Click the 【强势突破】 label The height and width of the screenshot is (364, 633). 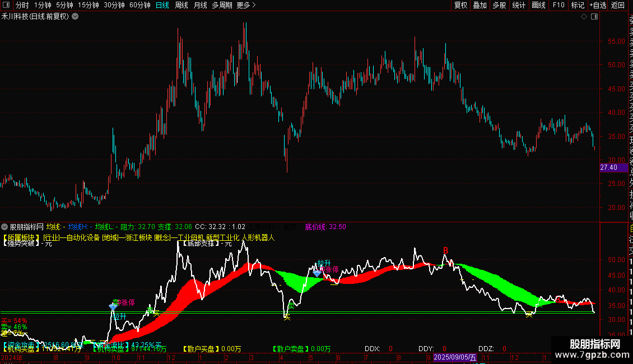pos(21,244)
